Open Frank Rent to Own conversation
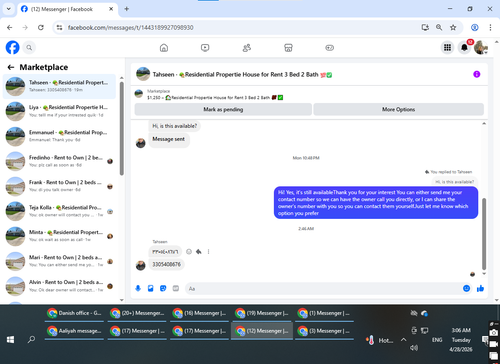The width and height of the screenshot is (500, 364). (59, 186)
